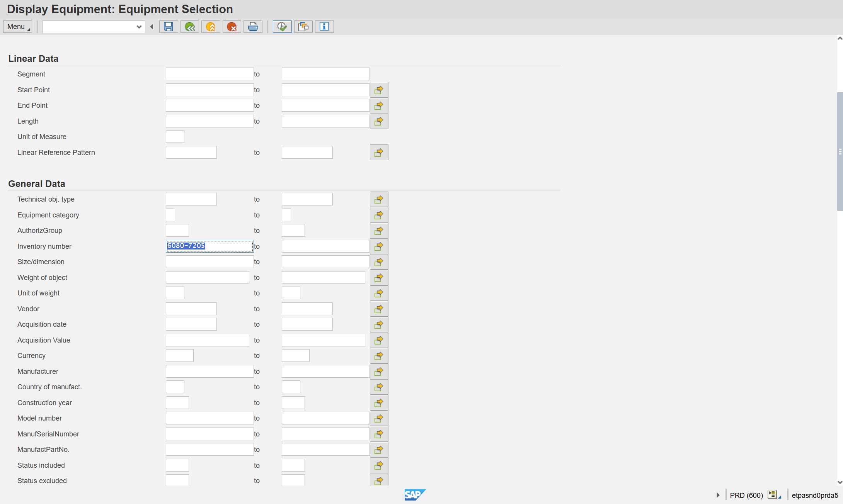Screen dimensions: 843x504
Task: Click the blue Information icon
Action: [324, 27]
